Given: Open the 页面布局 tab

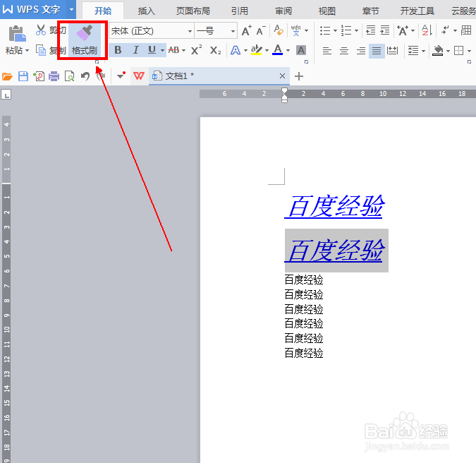Looking at the screenshot, I should pos(193,11).
